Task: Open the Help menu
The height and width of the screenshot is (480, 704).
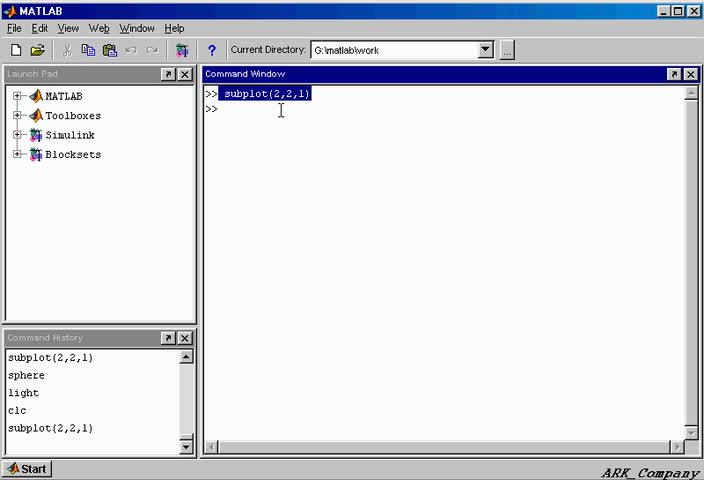Action: click(174, 28)
